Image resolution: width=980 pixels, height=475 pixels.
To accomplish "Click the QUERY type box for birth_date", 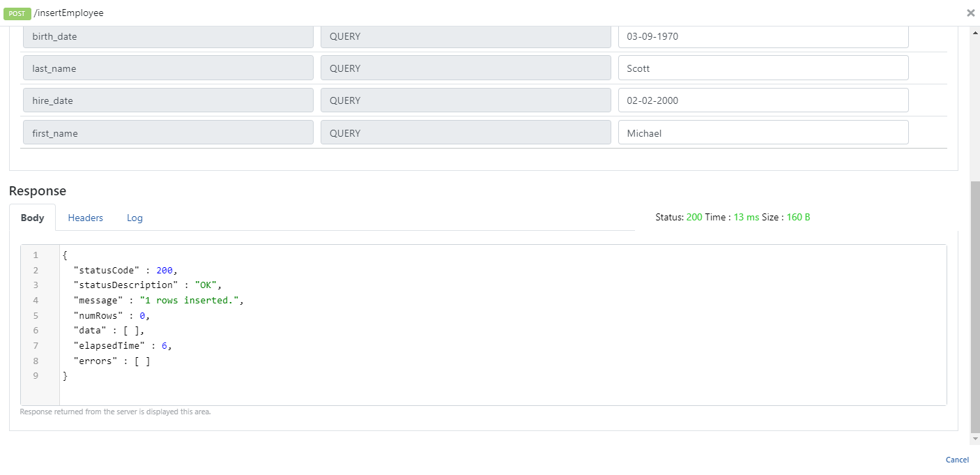I will [x=465, y=36].
